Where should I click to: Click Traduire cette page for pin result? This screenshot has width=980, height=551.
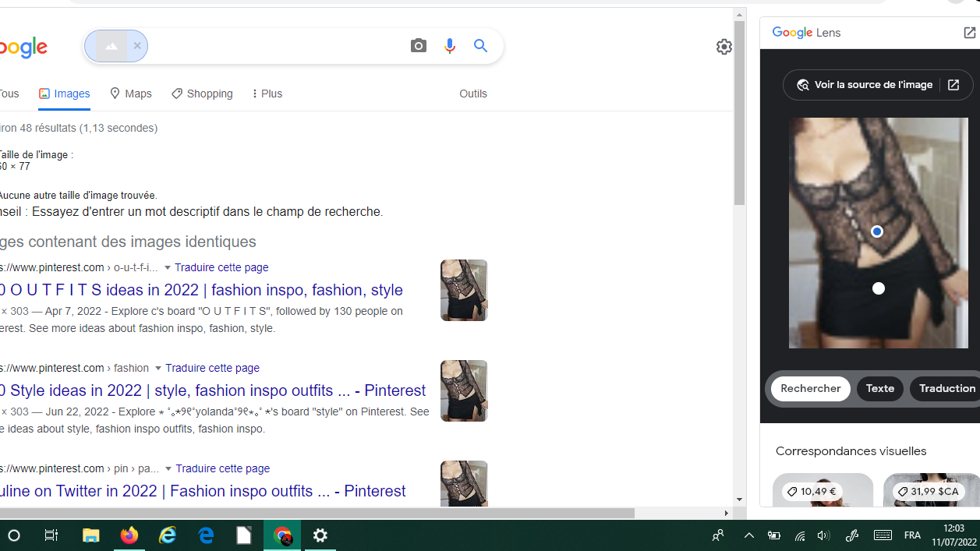222,468
